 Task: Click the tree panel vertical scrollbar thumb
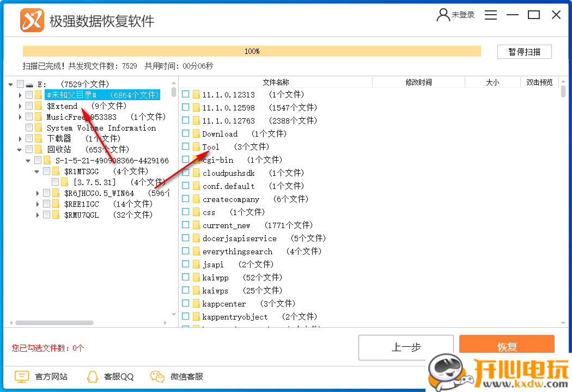(x=174, y=91)
